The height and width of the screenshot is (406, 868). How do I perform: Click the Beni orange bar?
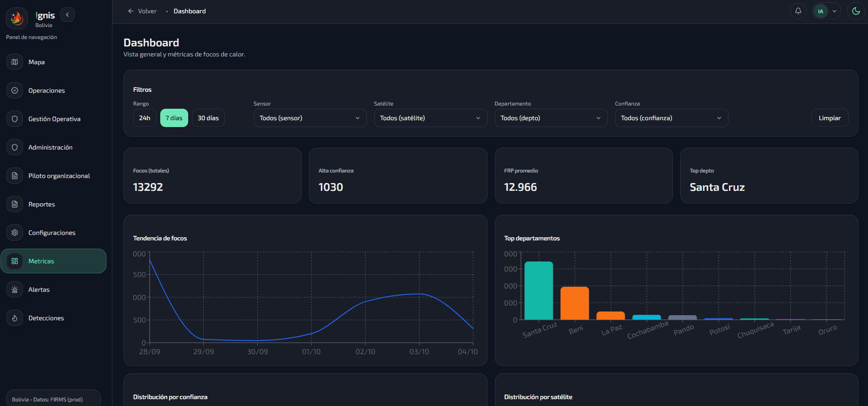(x=575, y=303)
